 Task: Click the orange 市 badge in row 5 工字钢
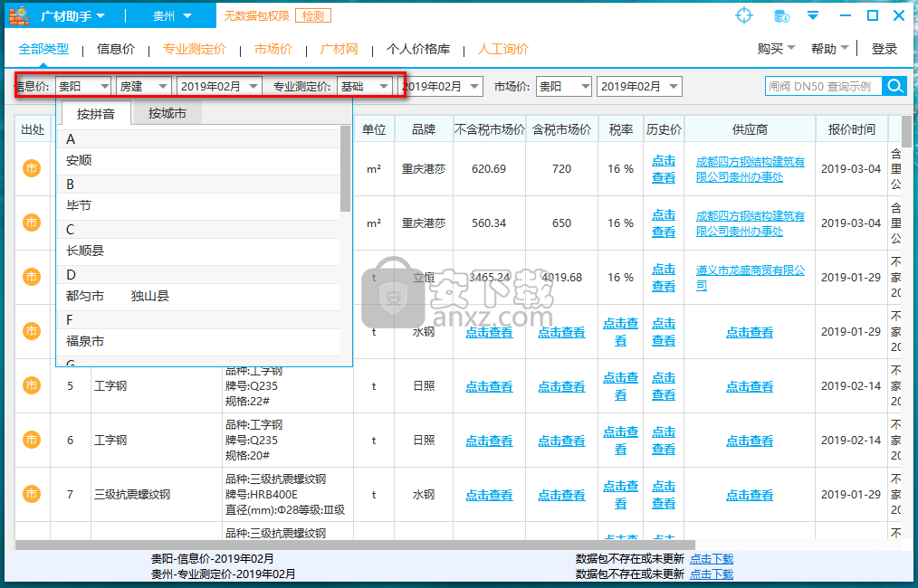(x=32, y=385)
